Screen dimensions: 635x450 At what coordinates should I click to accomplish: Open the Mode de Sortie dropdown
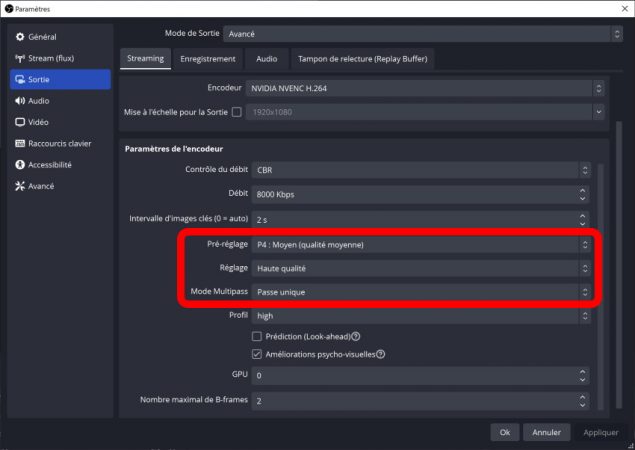[423, 34]
